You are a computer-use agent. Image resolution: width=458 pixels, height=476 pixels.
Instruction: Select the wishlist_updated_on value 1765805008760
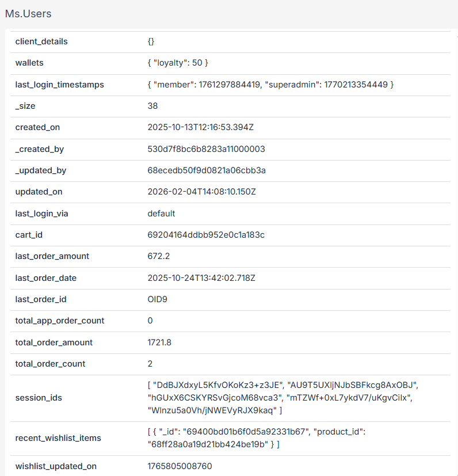coord(180,466)
